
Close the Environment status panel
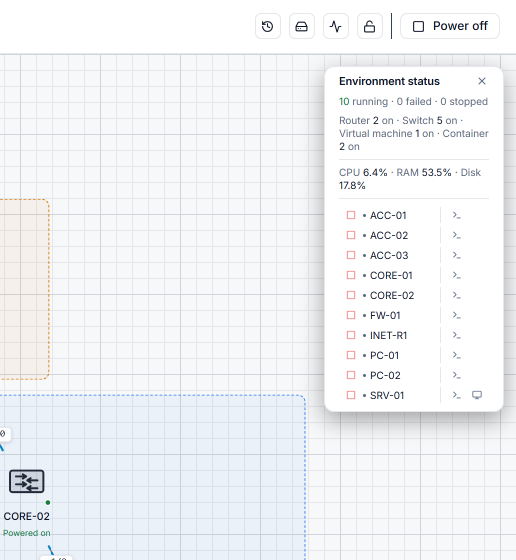coord(482,81)
